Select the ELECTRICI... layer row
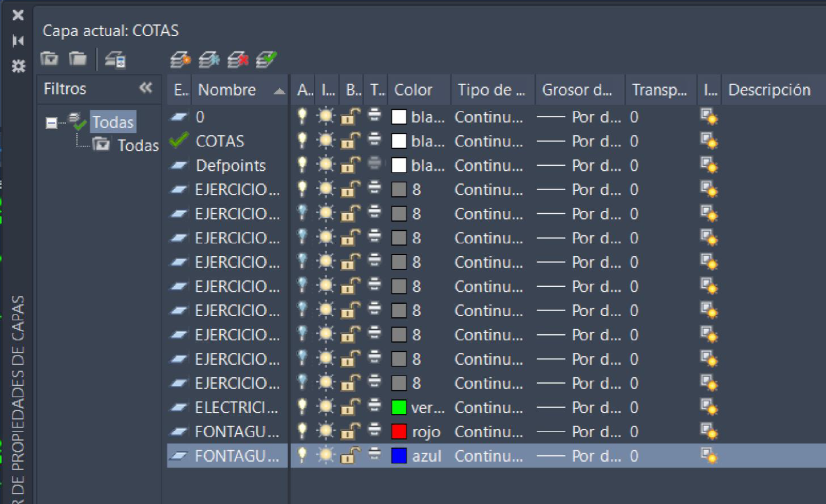Image resolution: width=826 pixels, height=504 pixels. (x=236, y=407)
